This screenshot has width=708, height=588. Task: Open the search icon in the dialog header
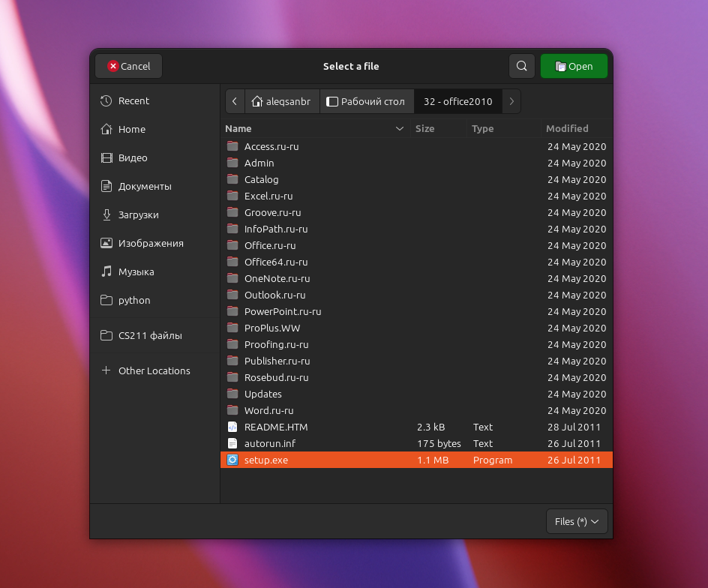(x=522, y=66)
